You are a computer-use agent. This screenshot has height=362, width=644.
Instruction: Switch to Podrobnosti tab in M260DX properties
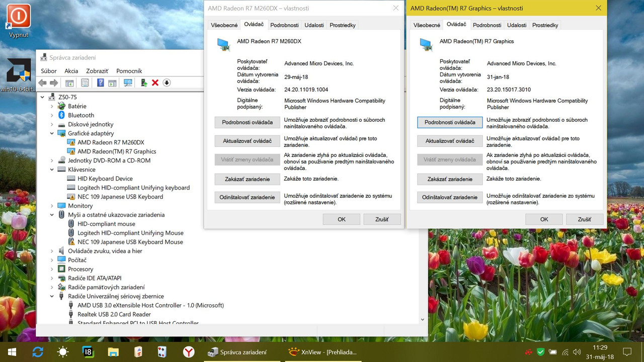(x=284, y=25)
